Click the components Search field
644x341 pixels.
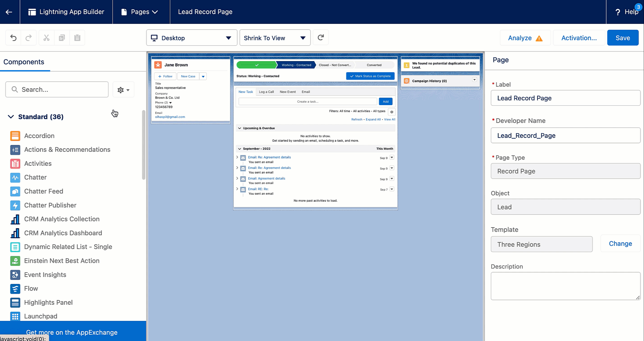tap(57, 90)
